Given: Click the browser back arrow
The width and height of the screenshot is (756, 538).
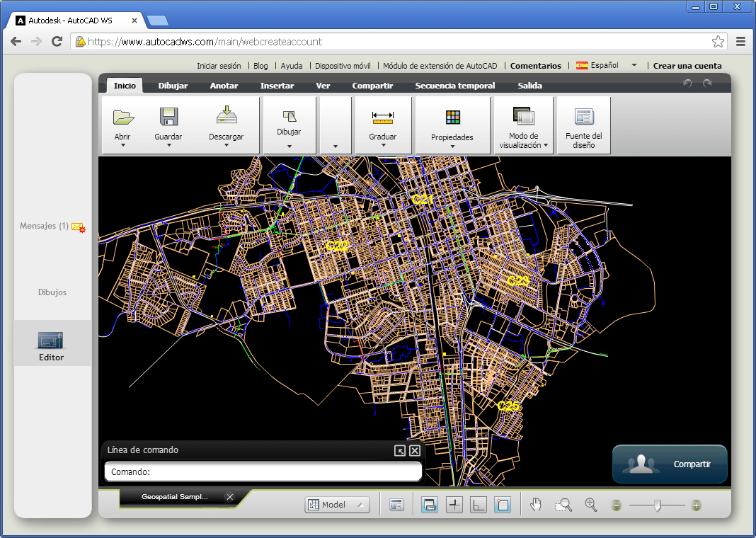Looking at the screenshot, I should (16, 42).
